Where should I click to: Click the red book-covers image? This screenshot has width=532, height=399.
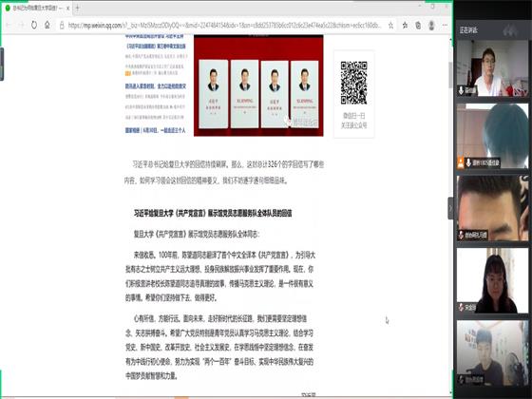[x=258, y=85]
